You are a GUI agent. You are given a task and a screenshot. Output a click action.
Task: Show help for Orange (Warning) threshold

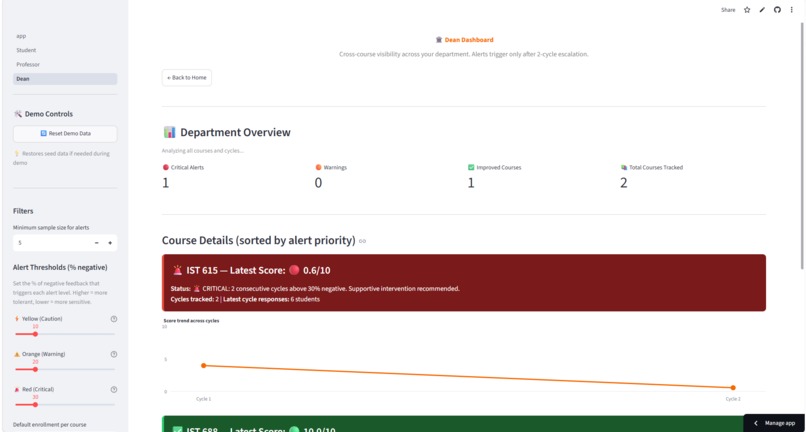click(114, 354)
